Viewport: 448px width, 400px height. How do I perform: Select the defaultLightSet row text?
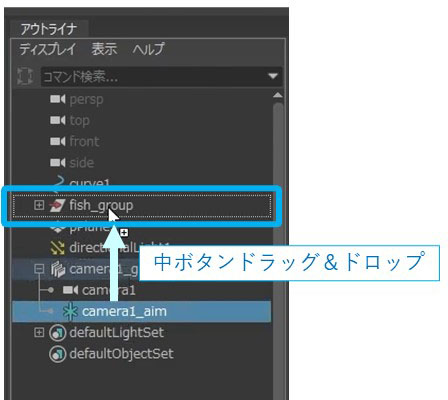point(117,333)
